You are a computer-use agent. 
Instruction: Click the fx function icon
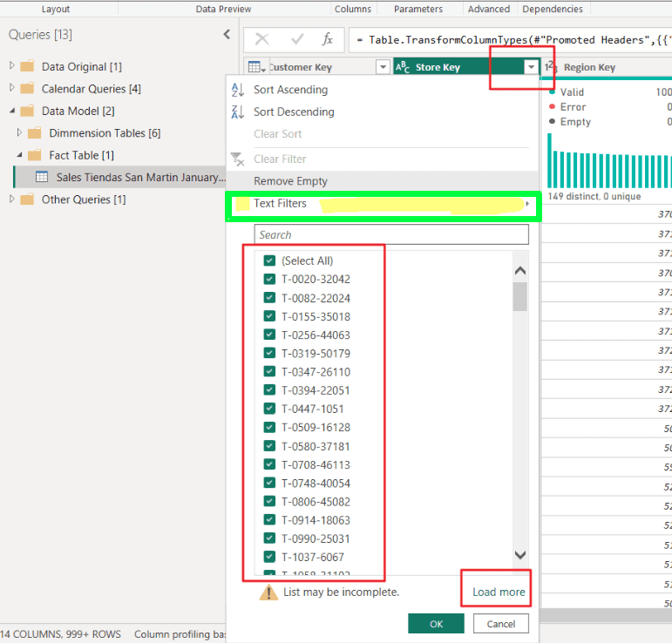328,39
